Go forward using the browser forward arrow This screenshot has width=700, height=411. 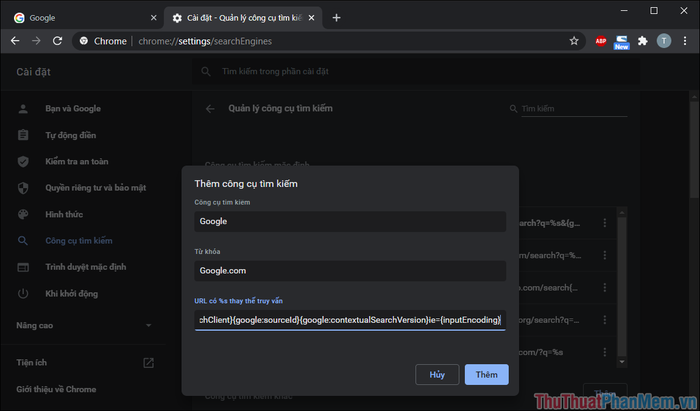click(x=36, y=41)
